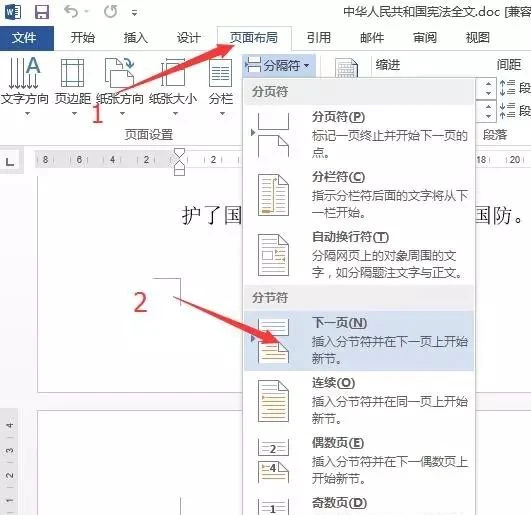The height and width of the screenshot is (515, 531).
Task: Click the even page icon next to 偶数页(E)
Action: tap(273, 461)
